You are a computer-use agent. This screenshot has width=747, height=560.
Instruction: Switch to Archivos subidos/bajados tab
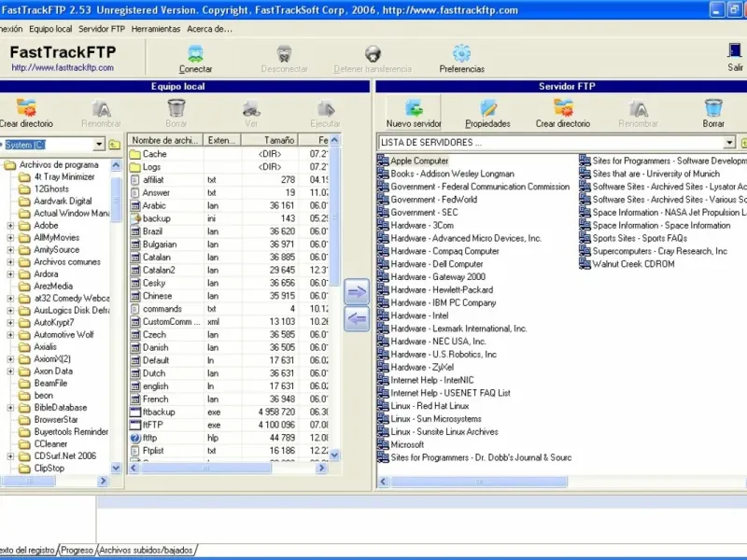pyautogui.click(x=146, y=551)
